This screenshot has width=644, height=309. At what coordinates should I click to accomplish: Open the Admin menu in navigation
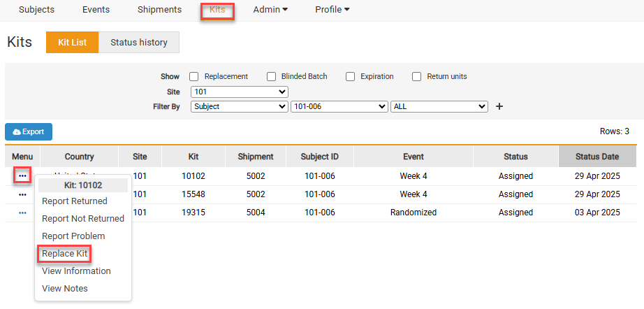click(x=270, y=10)
